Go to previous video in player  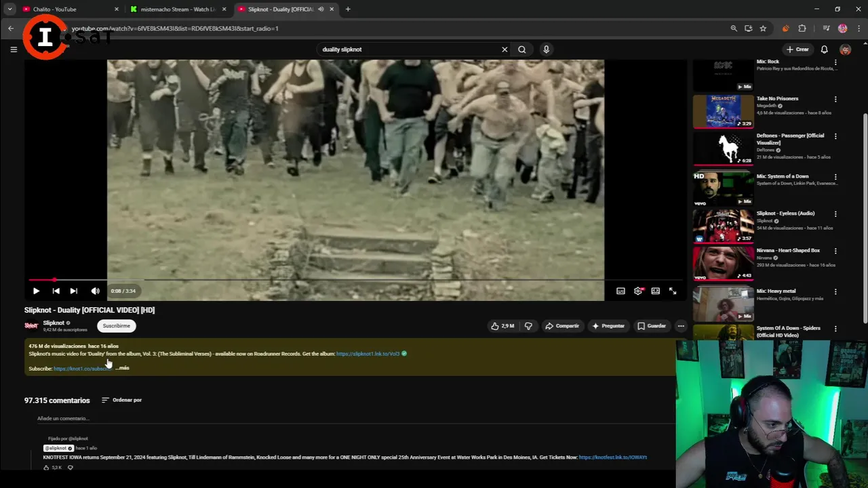click(56, 291)
